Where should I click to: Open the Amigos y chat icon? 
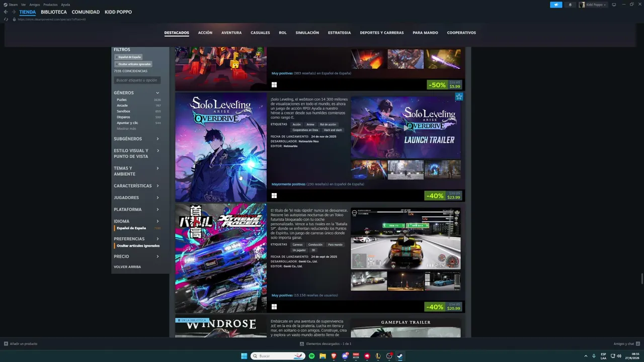click(638, 344)
